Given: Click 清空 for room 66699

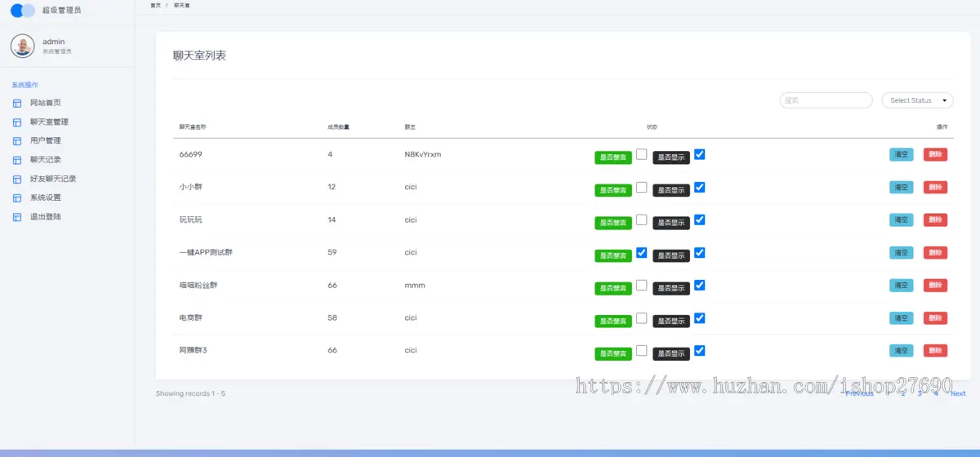Looking at the screenshot, I should point(902,154).
